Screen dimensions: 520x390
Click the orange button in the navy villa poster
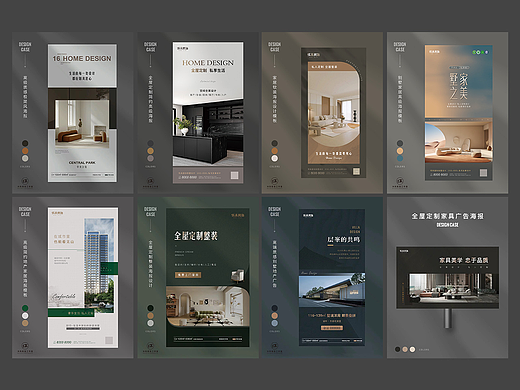click(332, 328)
